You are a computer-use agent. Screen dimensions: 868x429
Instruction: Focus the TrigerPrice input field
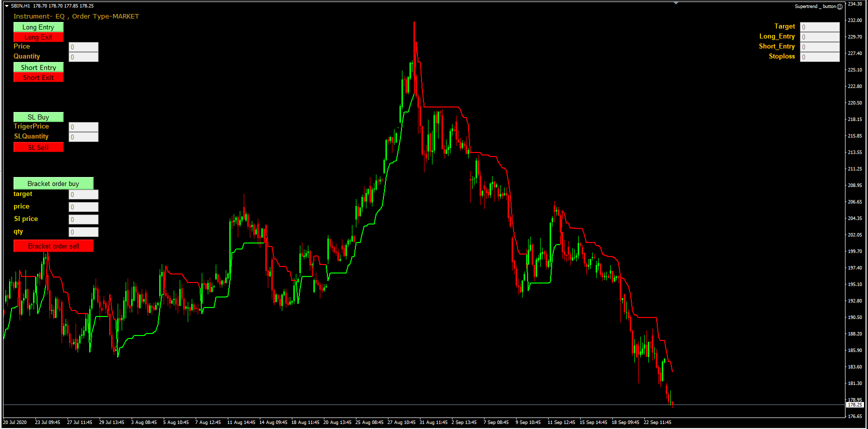(84, 127)
